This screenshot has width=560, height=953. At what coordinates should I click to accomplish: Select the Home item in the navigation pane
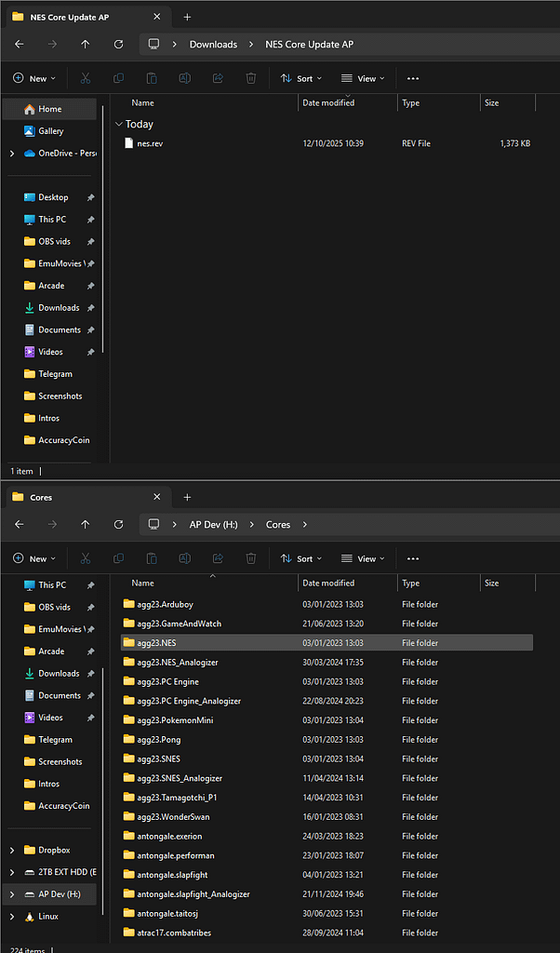click(x=49, y=109)
